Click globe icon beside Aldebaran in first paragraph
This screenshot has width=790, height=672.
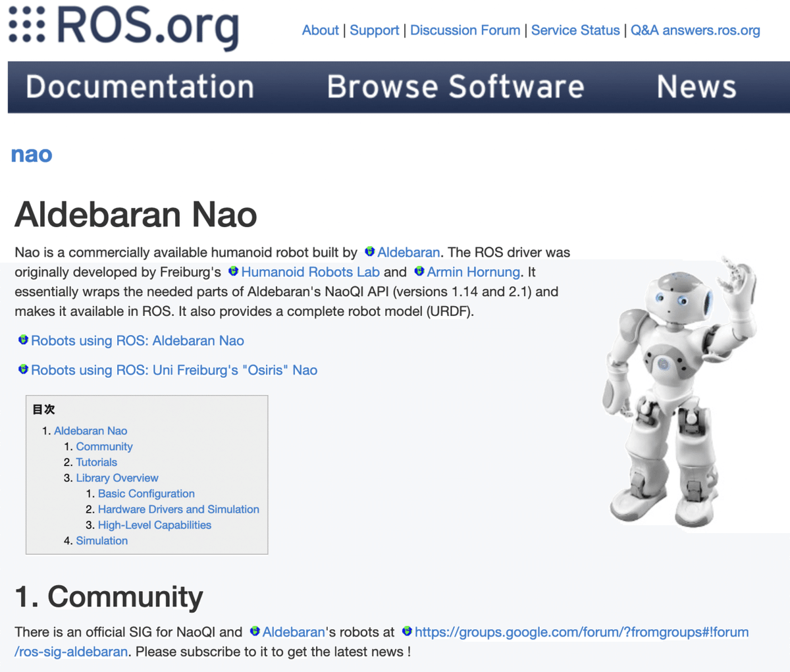(x=369, y=251)
